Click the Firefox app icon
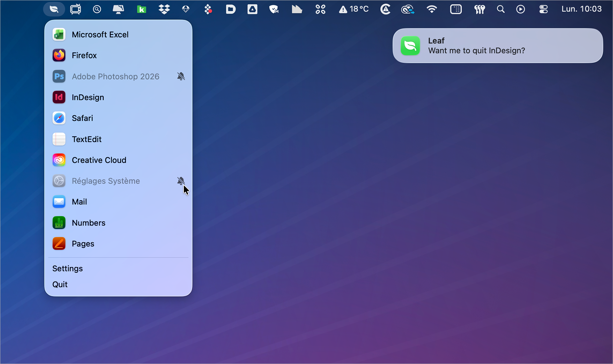The width and height of the screenshot is (613, 364). coord(59,55)
